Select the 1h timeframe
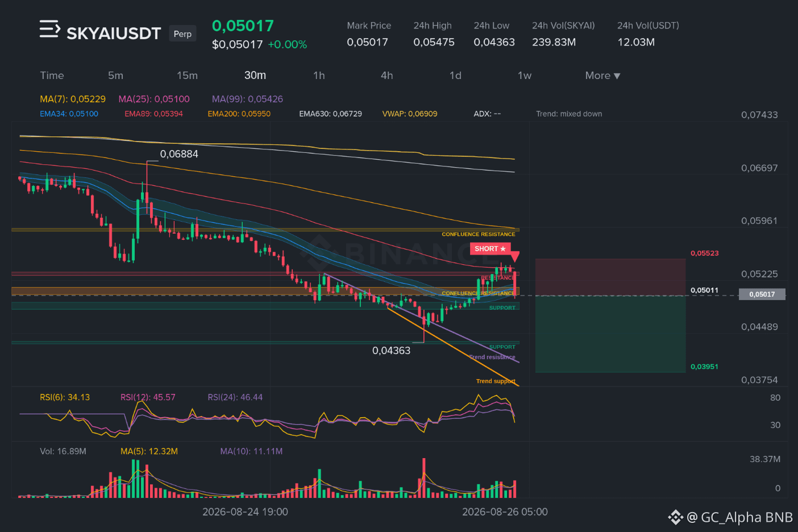 coord(319,76)
